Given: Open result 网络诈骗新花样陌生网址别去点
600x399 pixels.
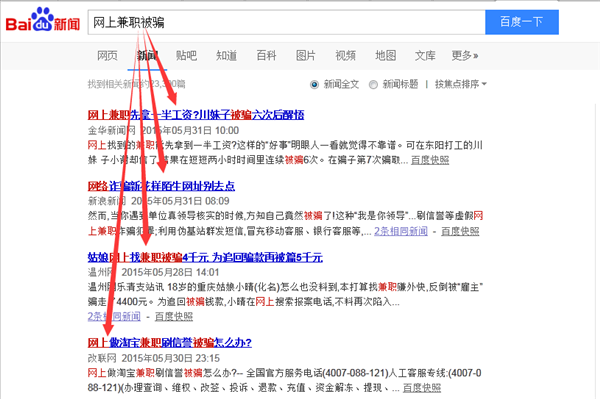Looking at the screenshot, I should (161, 186).
